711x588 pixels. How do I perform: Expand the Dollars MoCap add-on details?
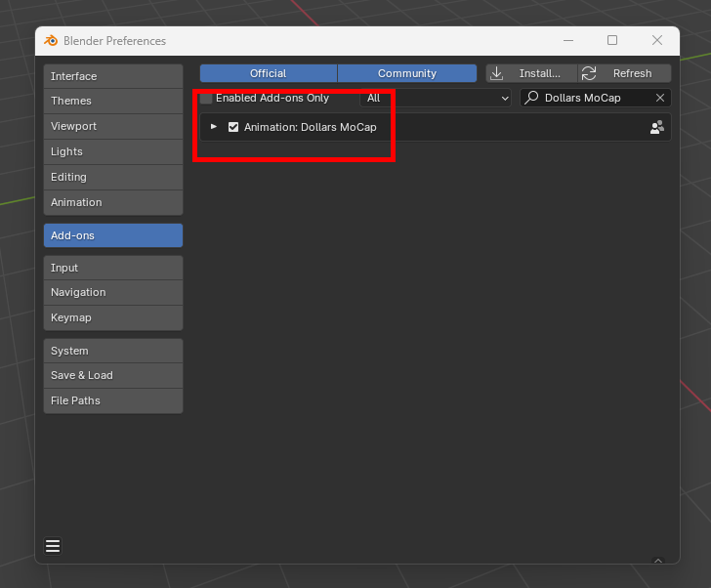214,127
